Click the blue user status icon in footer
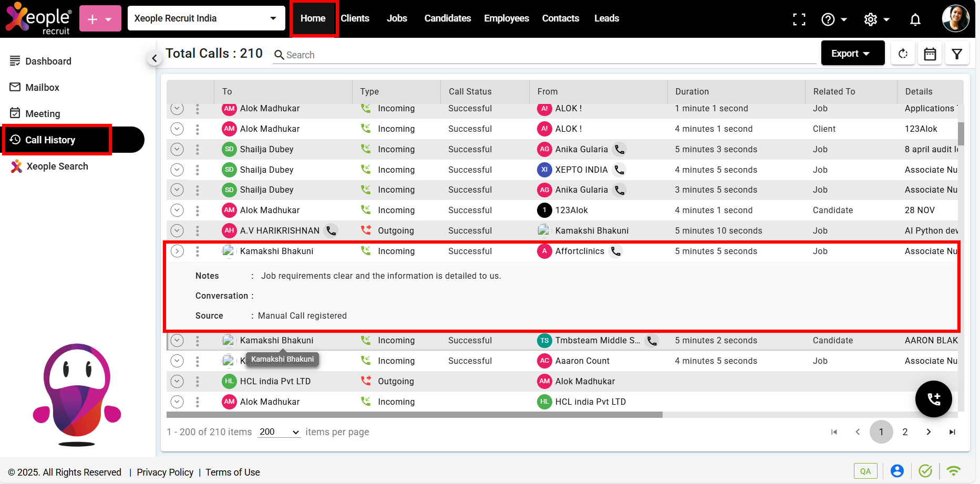 coord(897,471)
